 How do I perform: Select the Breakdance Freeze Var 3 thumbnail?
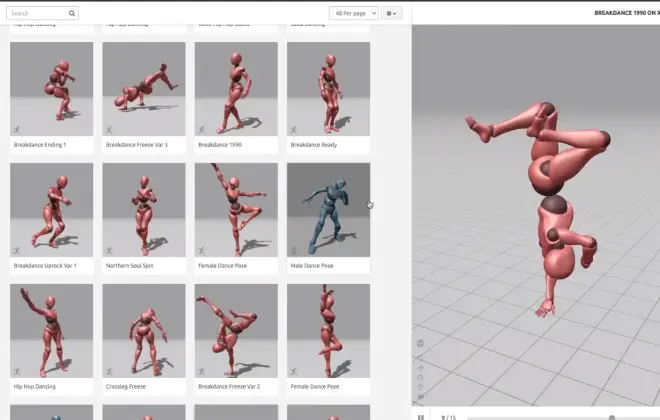click(x=144, y=89)
